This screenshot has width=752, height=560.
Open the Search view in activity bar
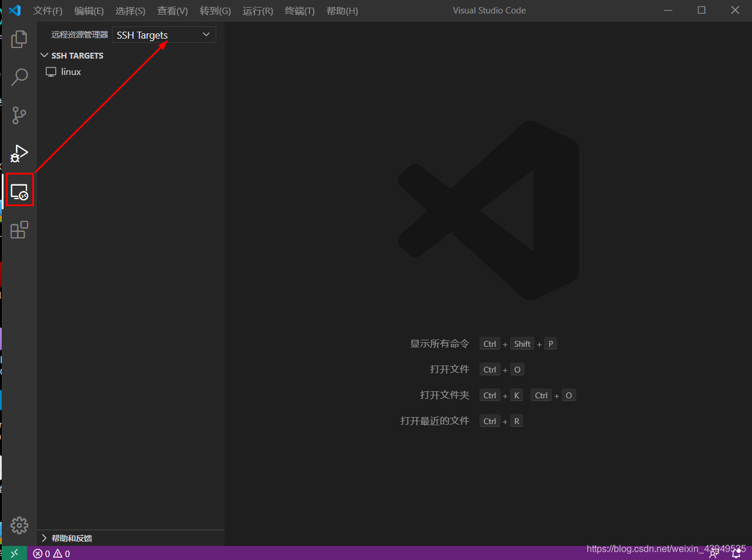19,77
